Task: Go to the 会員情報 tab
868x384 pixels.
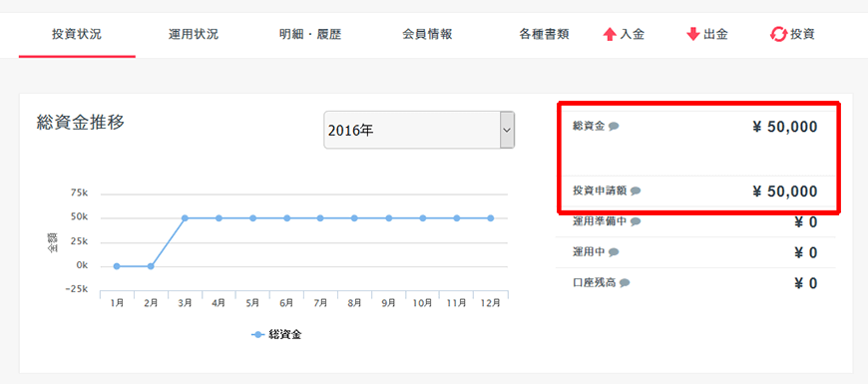Action: (427, 34)
